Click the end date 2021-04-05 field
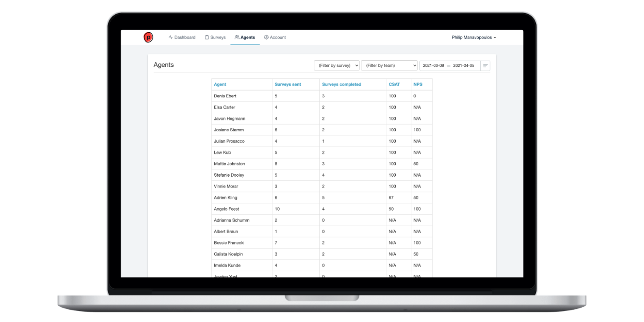 (463, 66)
